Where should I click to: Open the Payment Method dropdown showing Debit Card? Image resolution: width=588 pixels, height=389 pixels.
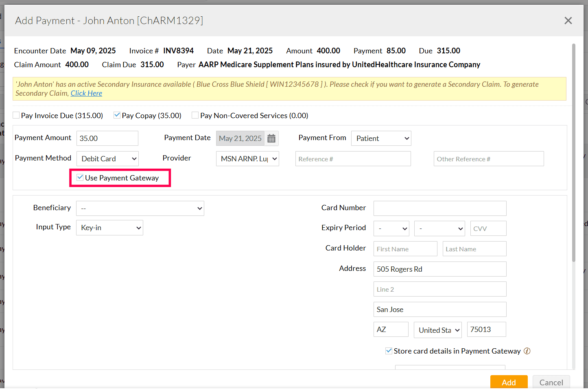(x=107, y=158)
